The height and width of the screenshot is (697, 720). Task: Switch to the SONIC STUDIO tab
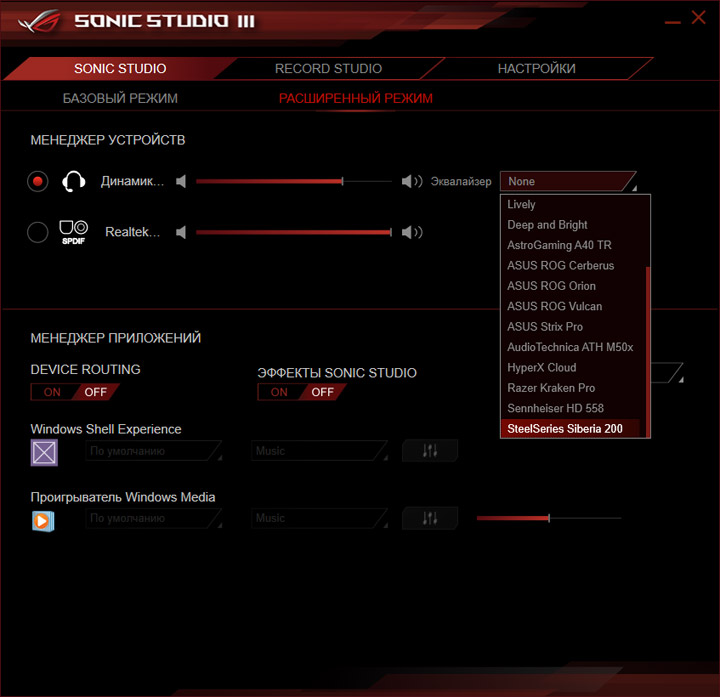[120, 69]
